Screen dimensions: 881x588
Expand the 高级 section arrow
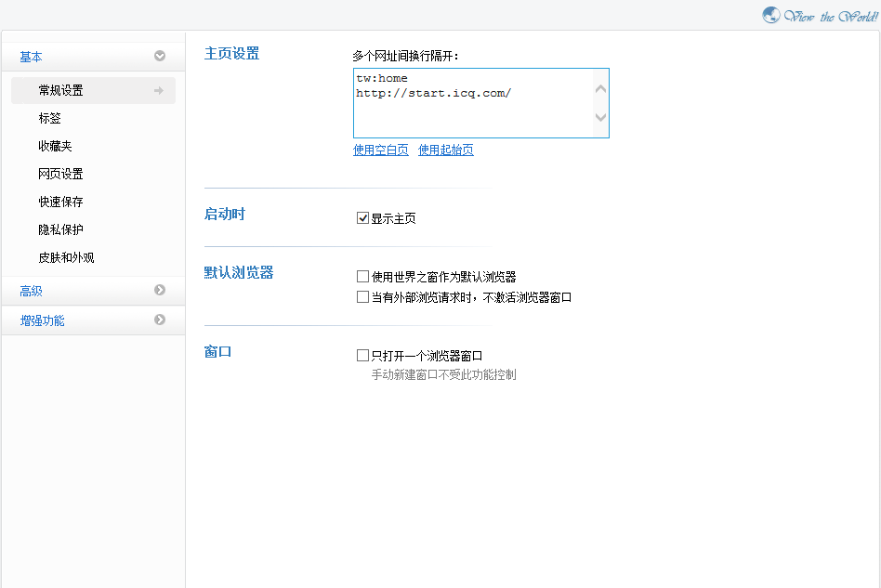(x=160, y=290)
